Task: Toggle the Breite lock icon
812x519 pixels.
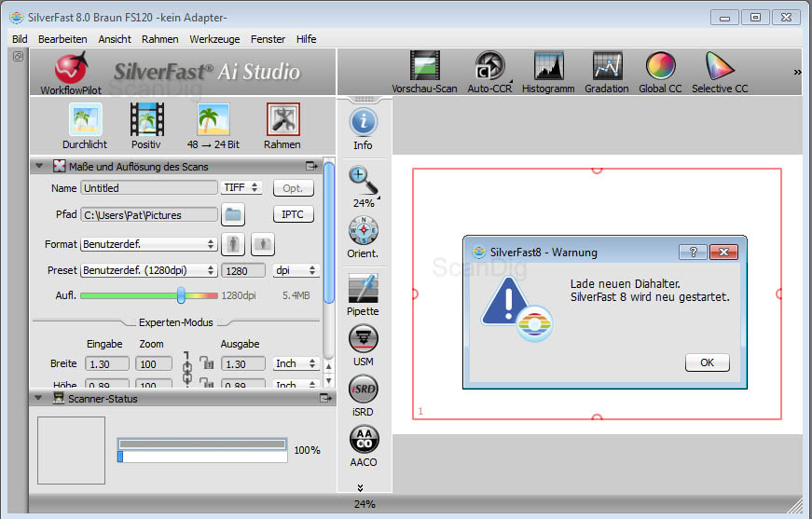Action: coord(207,362)
